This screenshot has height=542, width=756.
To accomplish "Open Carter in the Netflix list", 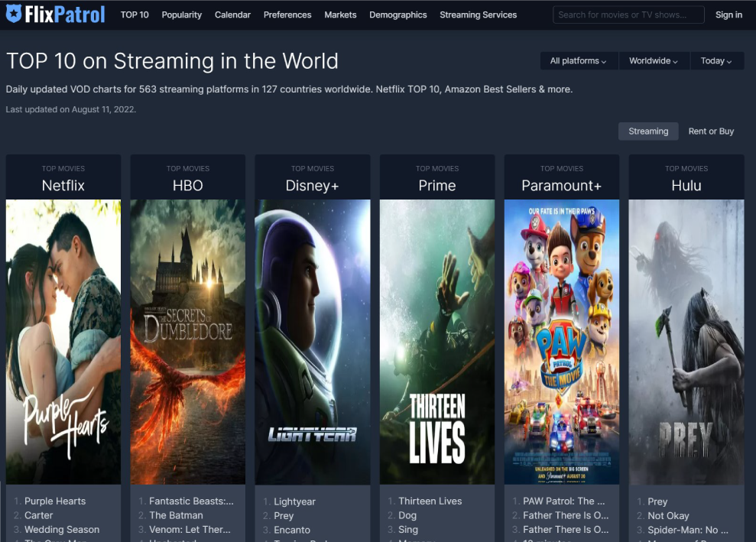I will tap(38, 515).
